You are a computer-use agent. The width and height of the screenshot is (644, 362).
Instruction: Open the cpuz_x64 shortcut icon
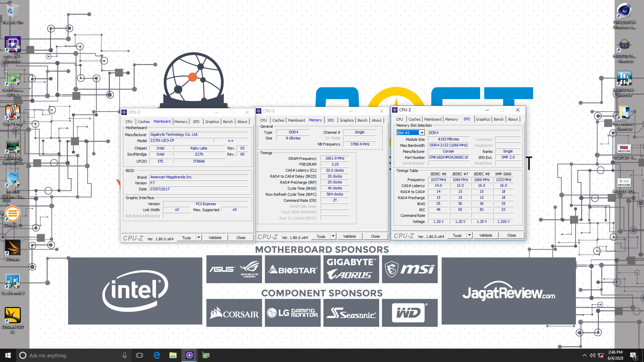click(12, 49)
